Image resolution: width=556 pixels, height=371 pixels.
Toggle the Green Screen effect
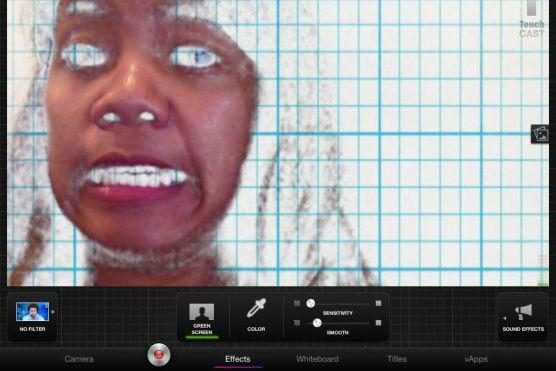[202, 319]
